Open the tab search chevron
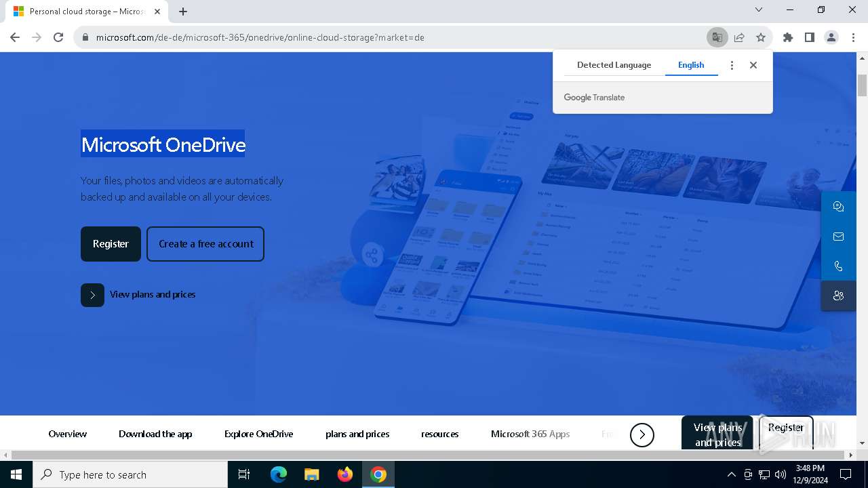 (x=759, y=10)
